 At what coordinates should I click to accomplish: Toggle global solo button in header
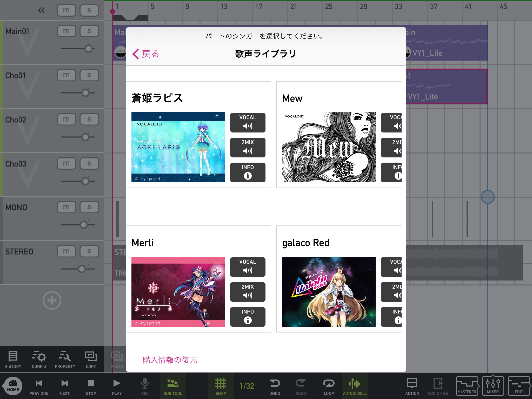[89, 10]
